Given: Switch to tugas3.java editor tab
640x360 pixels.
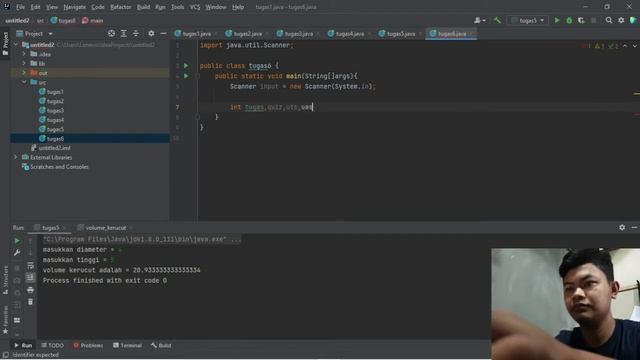Looking at the screenshot, I should pos(298,33).
